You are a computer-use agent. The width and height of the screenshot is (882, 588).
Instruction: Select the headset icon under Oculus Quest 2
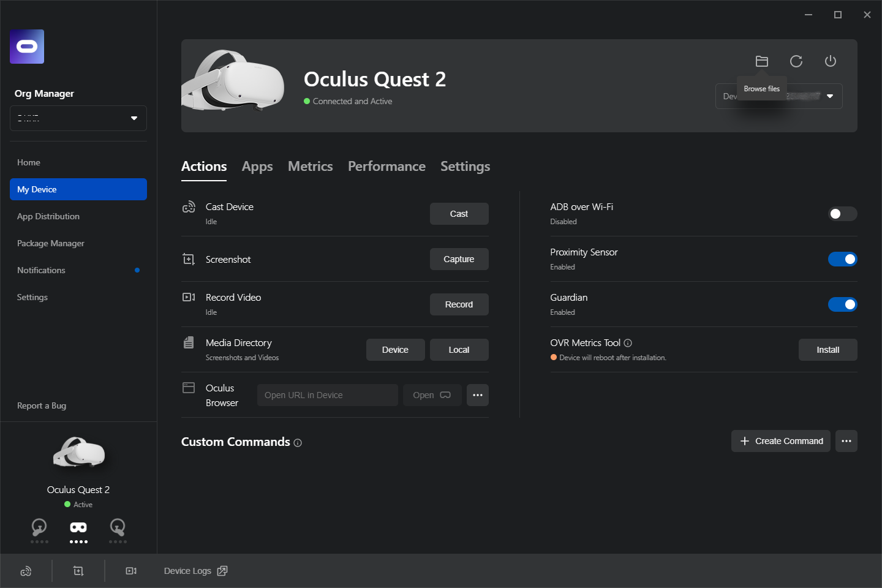[78, 527]
